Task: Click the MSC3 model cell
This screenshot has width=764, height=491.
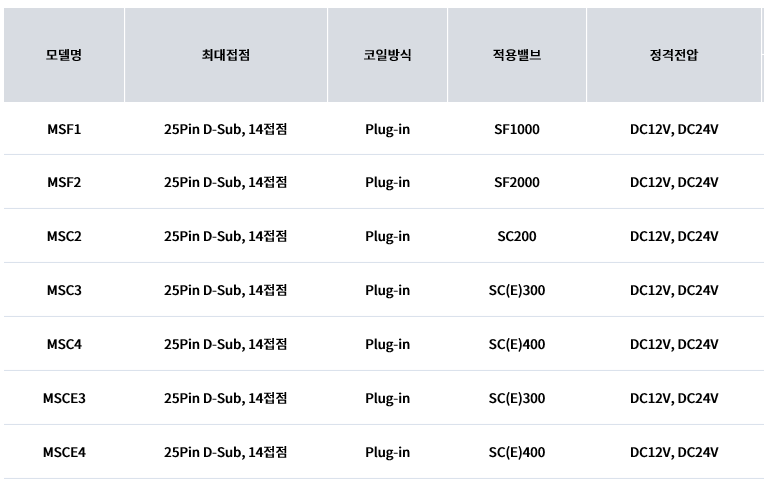Action: coord(64,290)
